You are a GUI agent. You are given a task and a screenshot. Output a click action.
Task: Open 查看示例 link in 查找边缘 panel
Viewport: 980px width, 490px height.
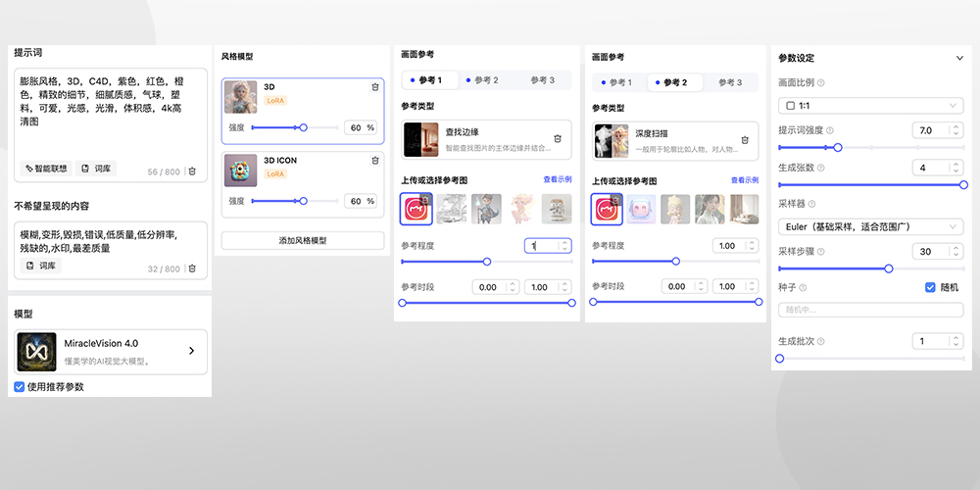(558, 179)
